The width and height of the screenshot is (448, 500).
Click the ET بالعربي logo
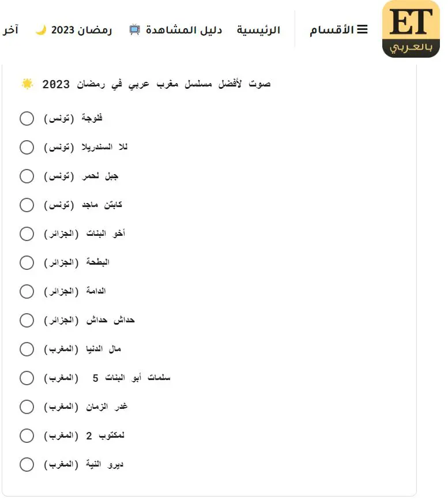coord(411,29)
